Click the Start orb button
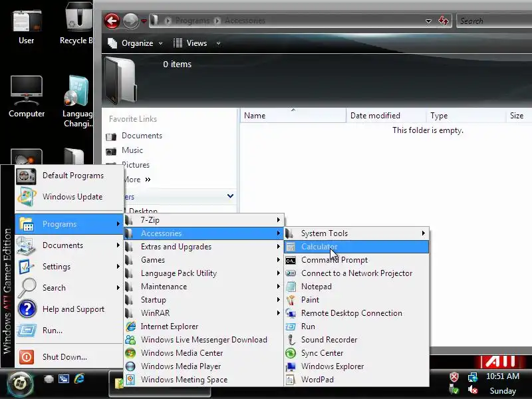The height and width of the screenshot is (399, 532). point(21,384)
